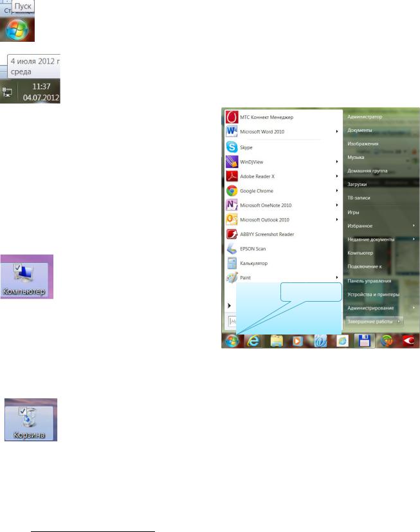420x532 pixels.
Task: Launch Google Chrome
Action: coord(283,190)
